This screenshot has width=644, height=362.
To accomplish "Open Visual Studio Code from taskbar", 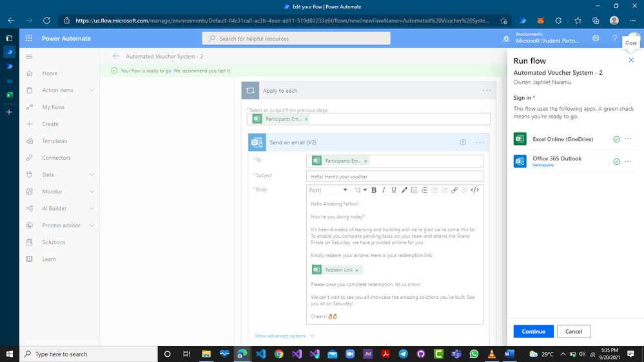I will [261, 354].
